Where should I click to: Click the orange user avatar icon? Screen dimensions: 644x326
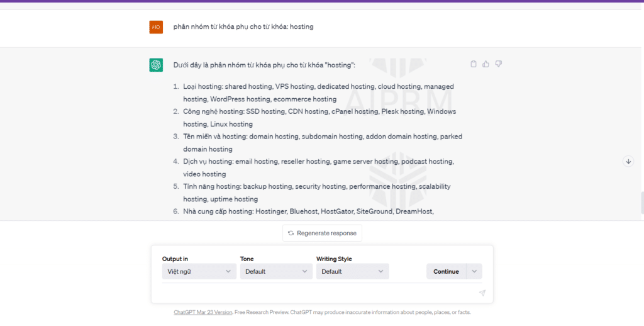156,27
